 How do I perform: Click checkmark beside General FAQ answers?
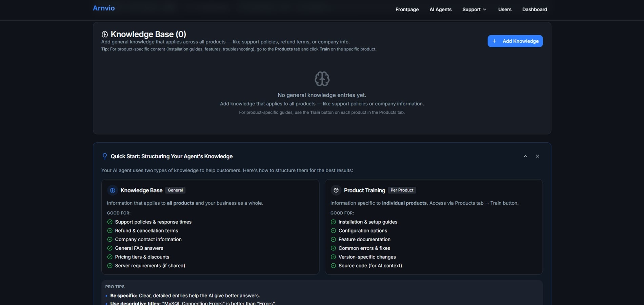click(110, 248)
